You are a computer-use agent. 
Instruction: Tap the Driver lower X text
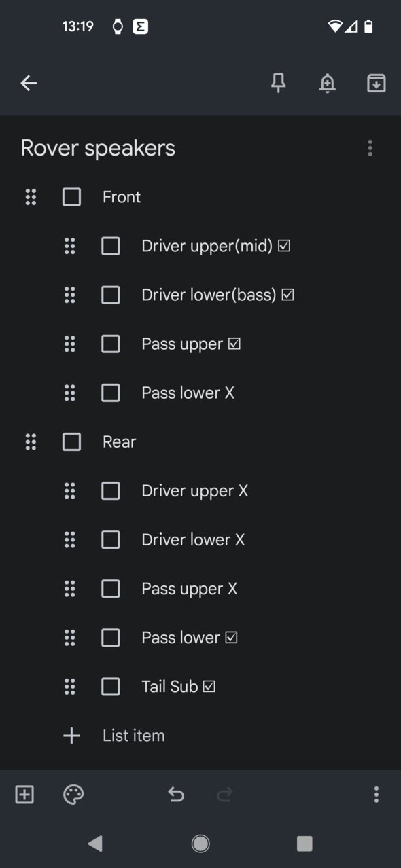point(193,540)
